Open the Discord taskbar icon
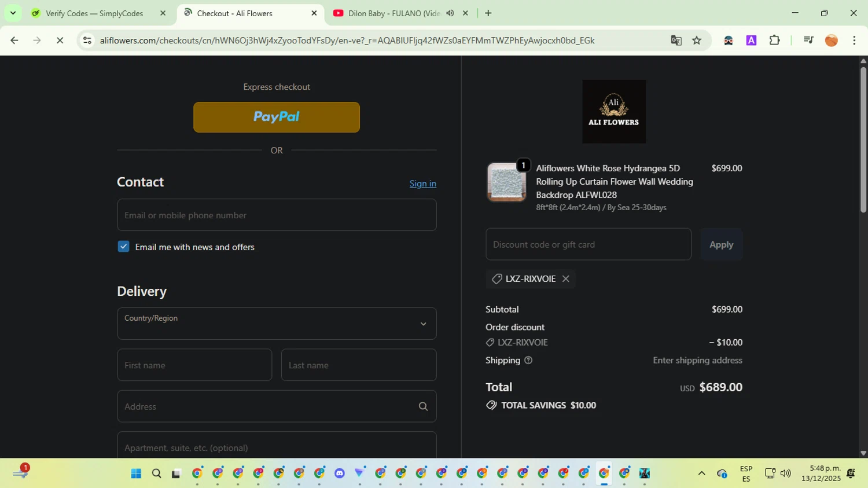The width and height of the screenshot is (868, 488). (340, 474)
